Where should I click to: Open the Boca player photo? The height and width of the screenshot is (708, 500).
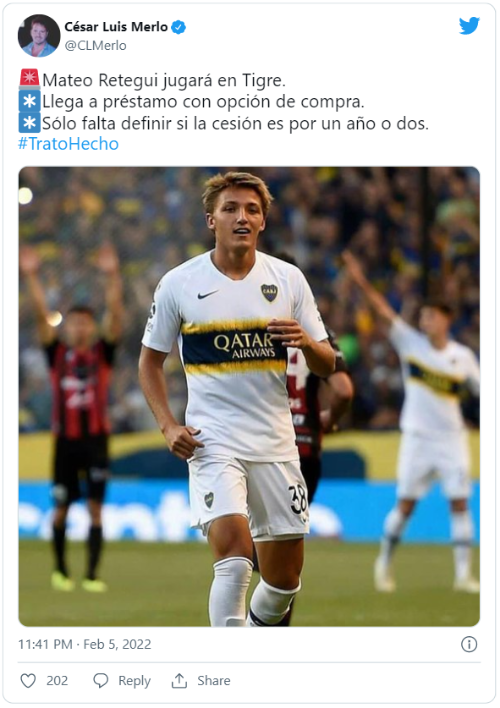point(249,396)
